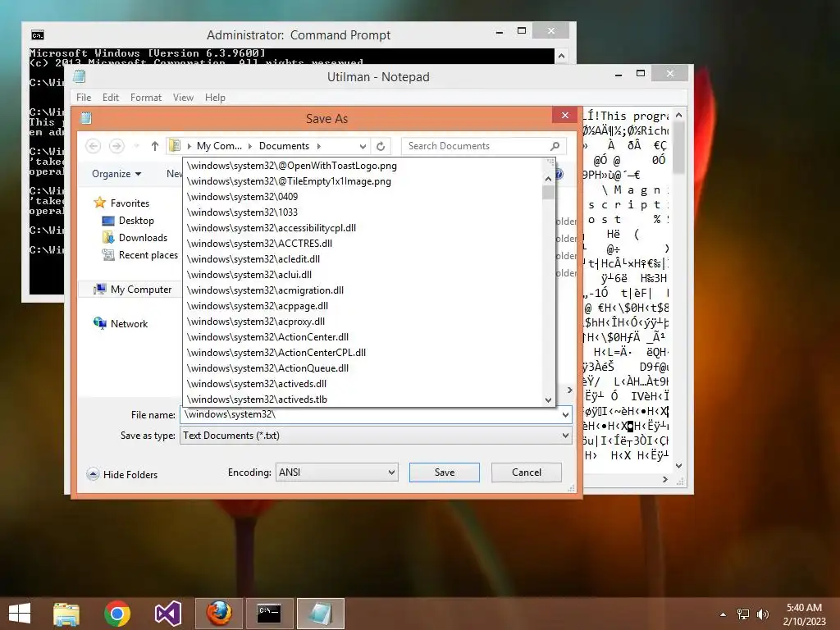
Task: Click the Notepad title bar icon
Action: (x=80, y=76)
